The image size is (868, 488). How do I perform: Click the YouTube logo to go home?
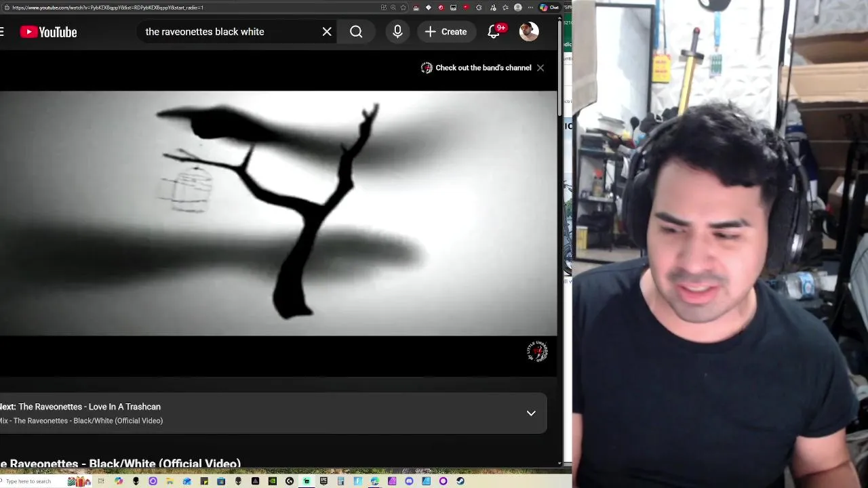click(48, 32)
